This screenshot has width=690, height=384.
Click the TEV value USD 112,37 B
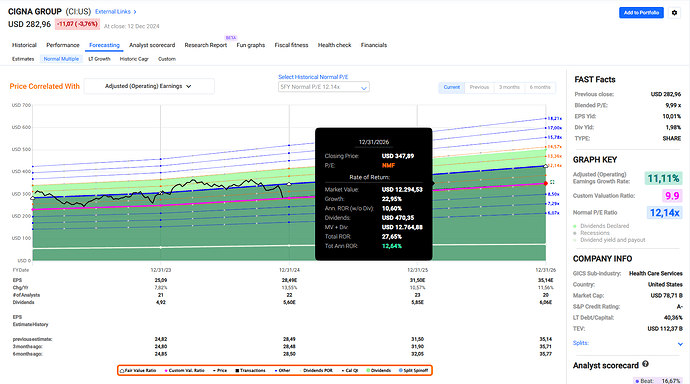(x=665, y=329)
